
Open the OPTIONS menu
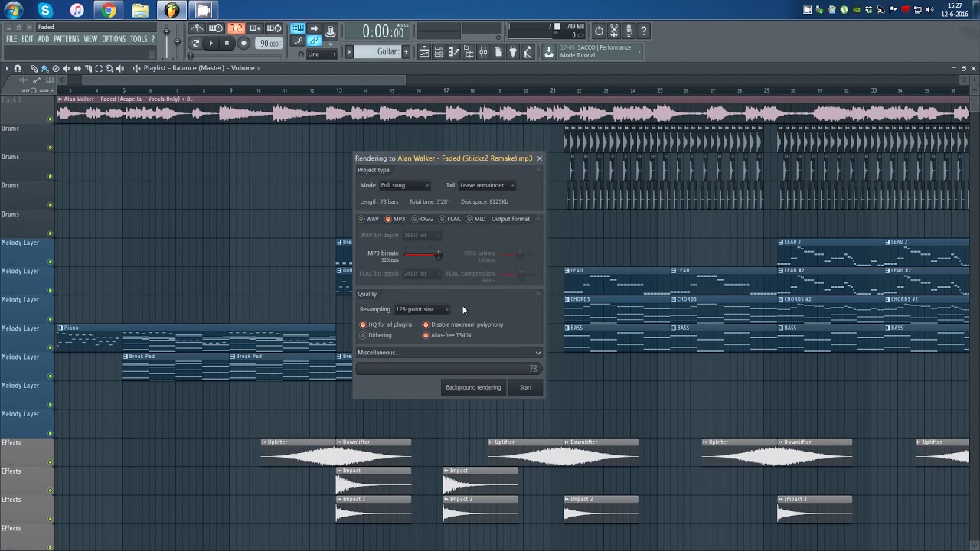tap(113, 39)
